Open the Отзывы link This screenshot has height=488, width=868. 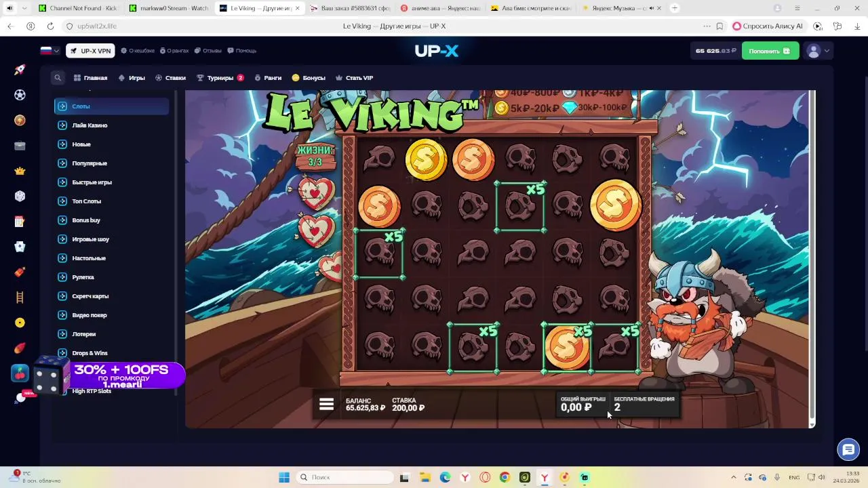coord(208,51)
